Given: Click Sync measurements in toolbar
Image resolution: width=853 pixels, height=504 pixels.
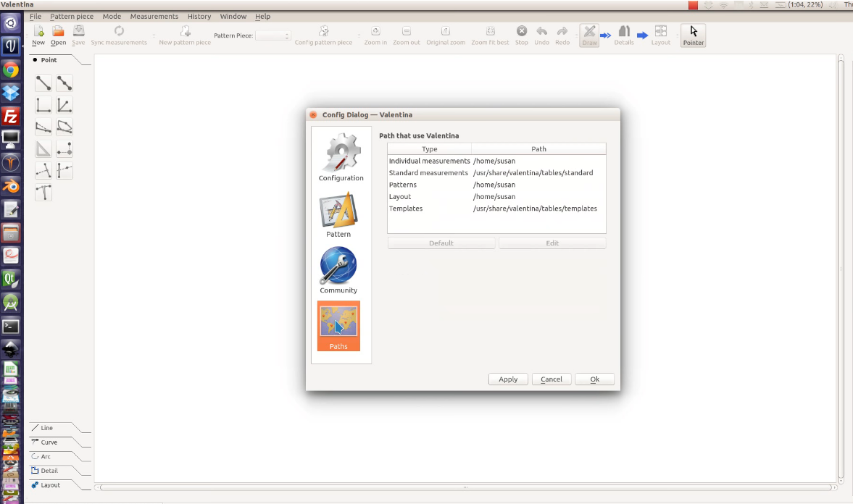Looking at the screenshot, I should coord(119,35).
